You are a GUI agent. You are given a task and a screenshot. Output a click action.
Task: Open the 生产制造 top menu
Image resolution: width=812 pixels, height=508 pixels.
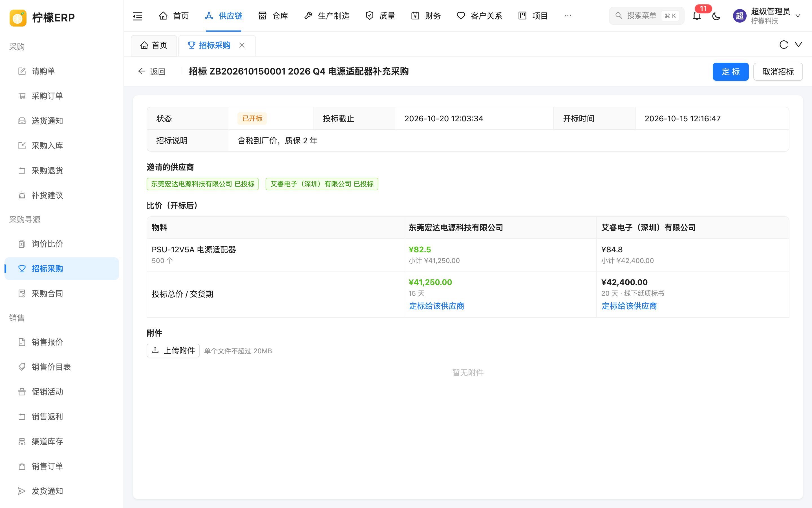327,16
